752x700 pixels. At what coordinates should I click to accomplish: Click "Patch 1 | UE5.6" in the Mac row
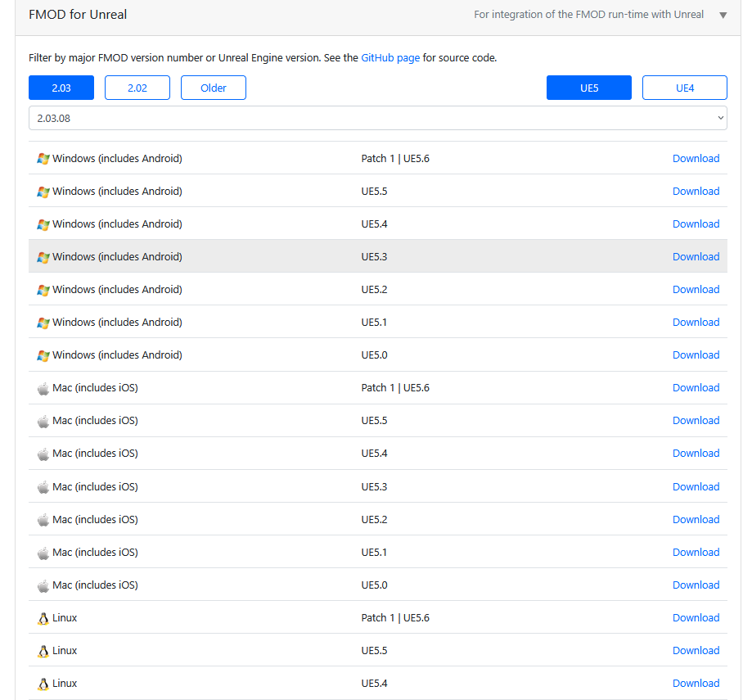pyautogui.click(x=395, y=388)
